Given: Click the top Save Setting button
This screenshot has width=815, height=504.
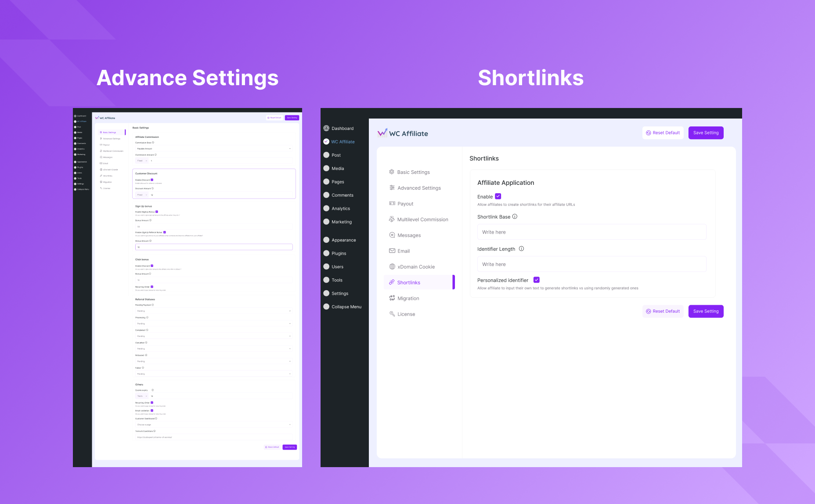Looking at the screenshot, I should click(706, 133).
